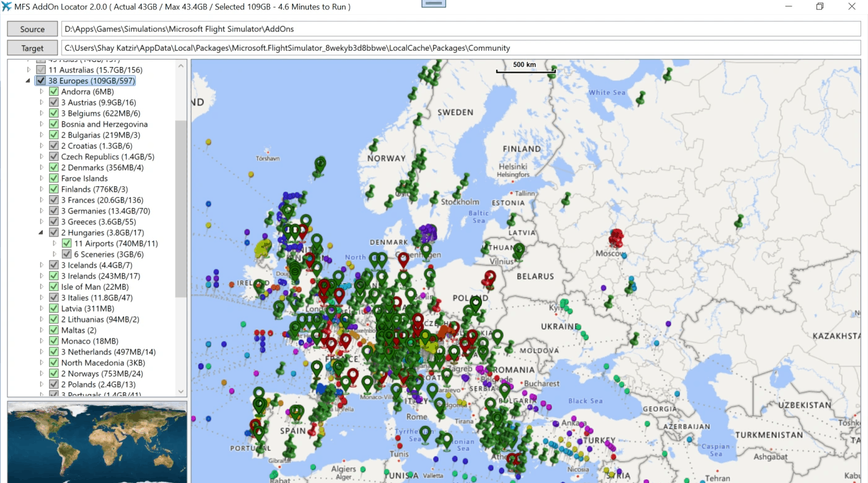This screenshot has height=483, width=868.
Task: Expand the 11 Australias tree node
Action: click(29, 70)
